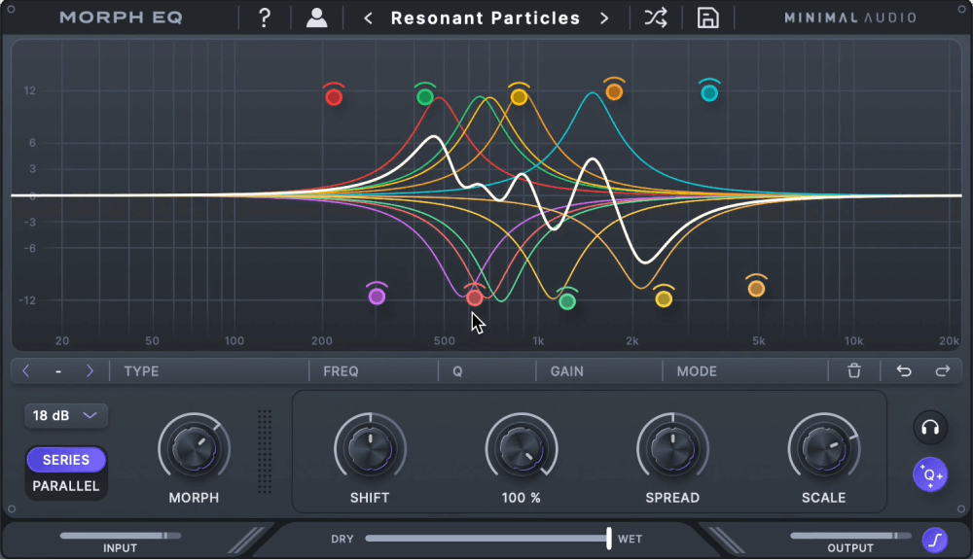Click the INPUT level slider

[121, 535]
